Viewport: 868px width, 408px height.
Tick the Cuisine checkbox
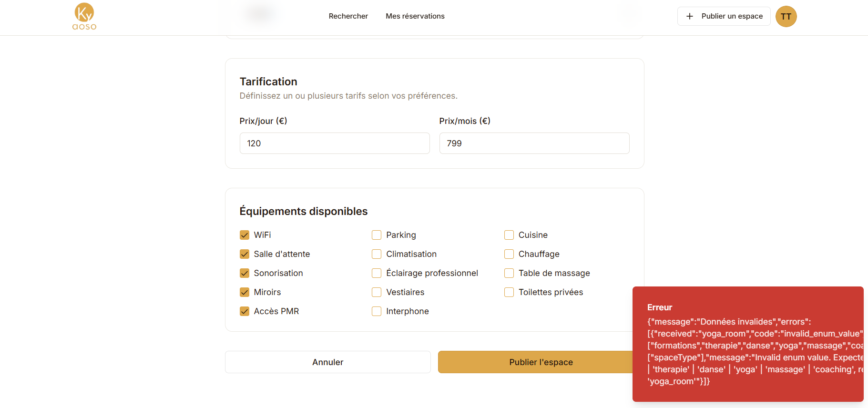point(509,235)
